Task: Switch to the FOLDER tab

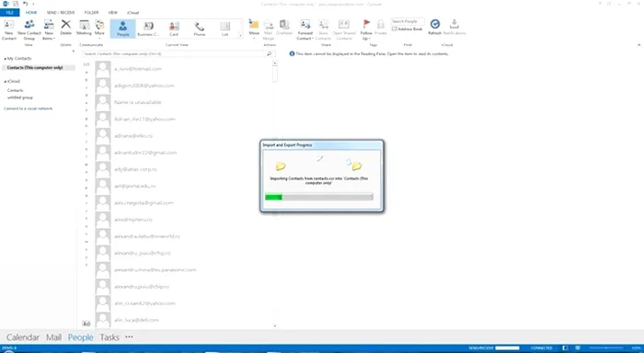Action: (x=91, y=13)
